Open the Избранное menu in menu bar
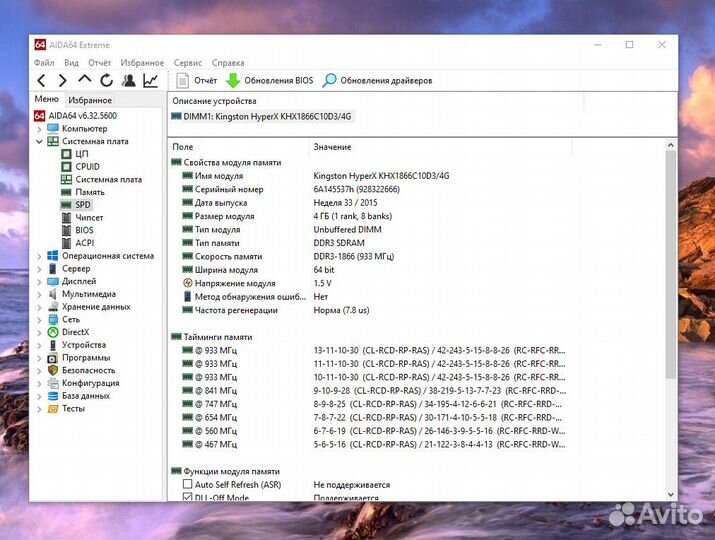Screen dimensions: 715x540 coord(142,62)
